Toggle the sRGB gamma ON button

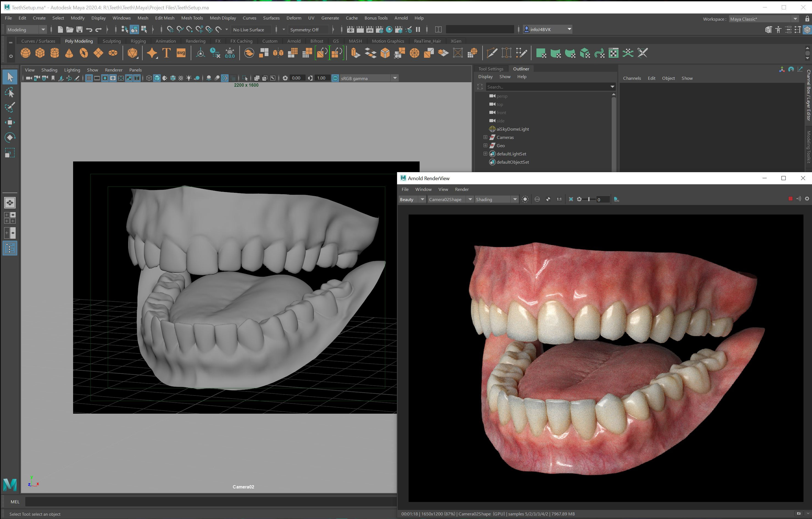point(335,78)
